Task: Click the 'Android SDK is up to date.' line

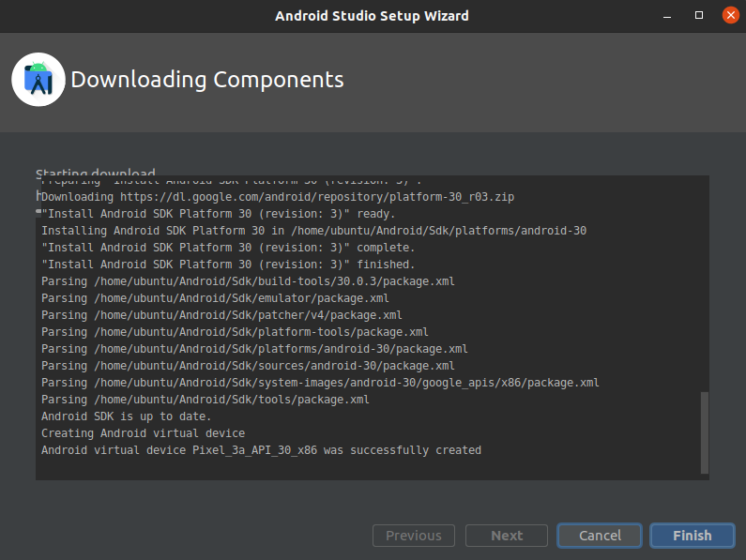Action: [x=126, y=416]
